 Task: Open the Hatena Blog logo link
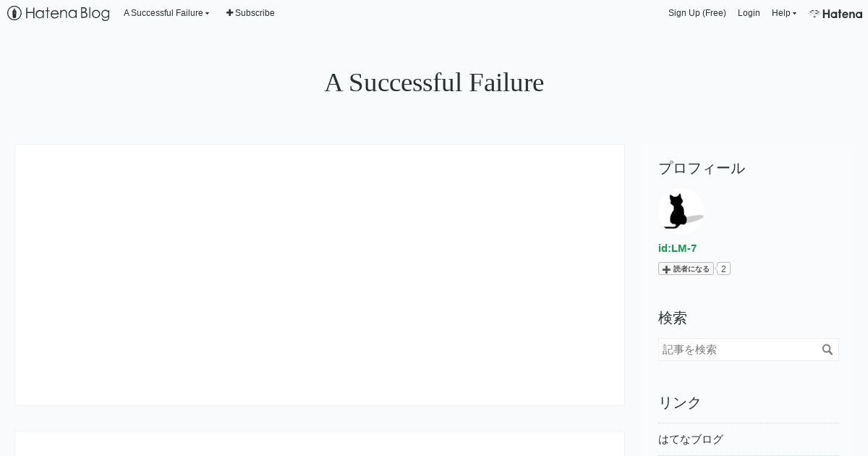coord(59,13)
